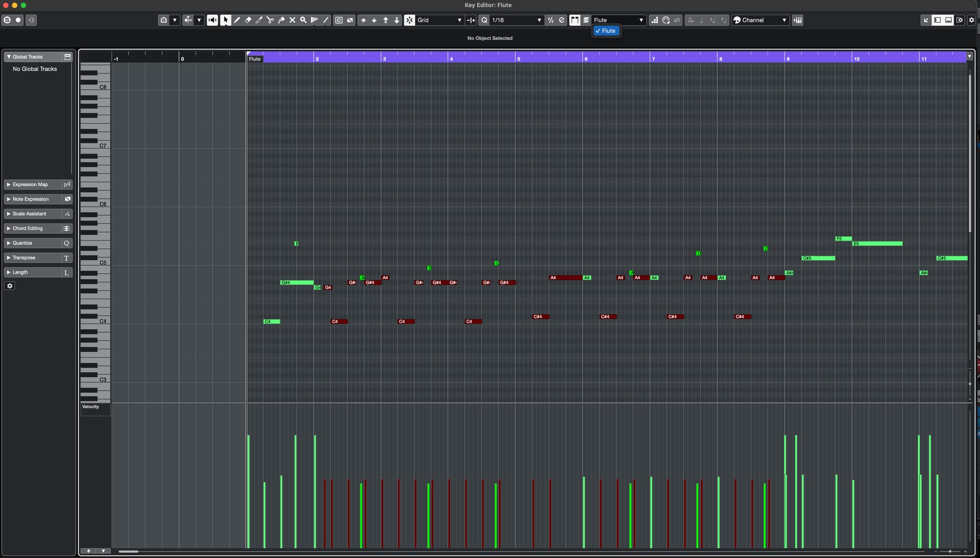This screenshot has height=558, width=980.
Task: Activate the Zoom tool
Action: tap(303, 20)
